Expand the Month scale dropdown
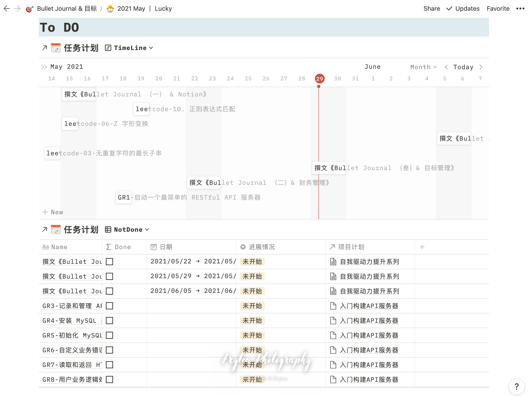The height and width of the screenshot is (396, 532). click(x=423, y=67)
